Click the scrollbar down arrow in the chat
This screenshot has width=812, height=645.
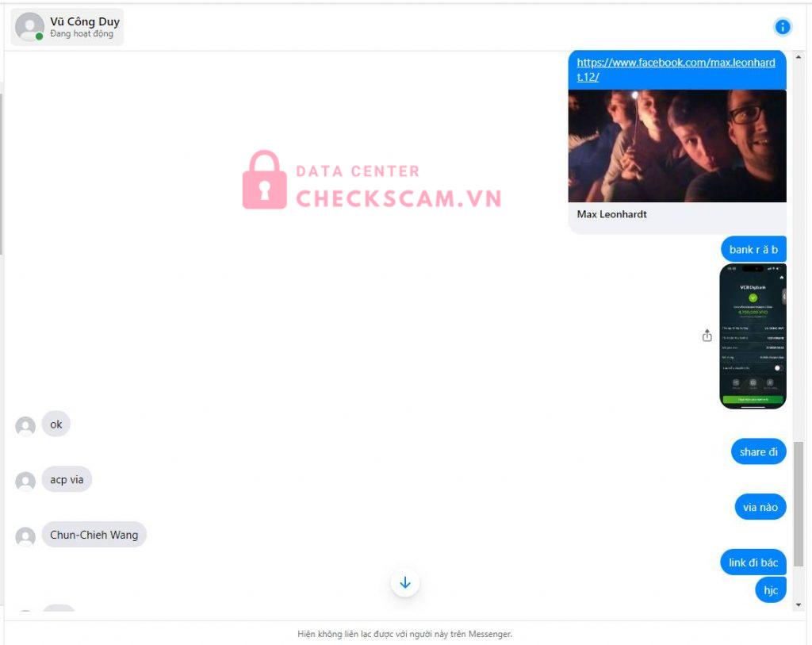(x=799, y=605)
